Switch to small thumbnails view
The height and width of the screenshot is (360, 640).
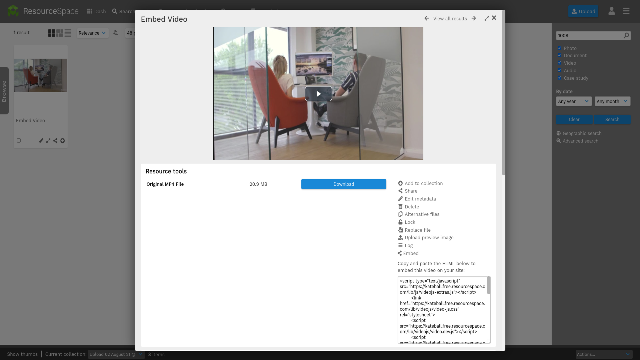coord(60,33)
